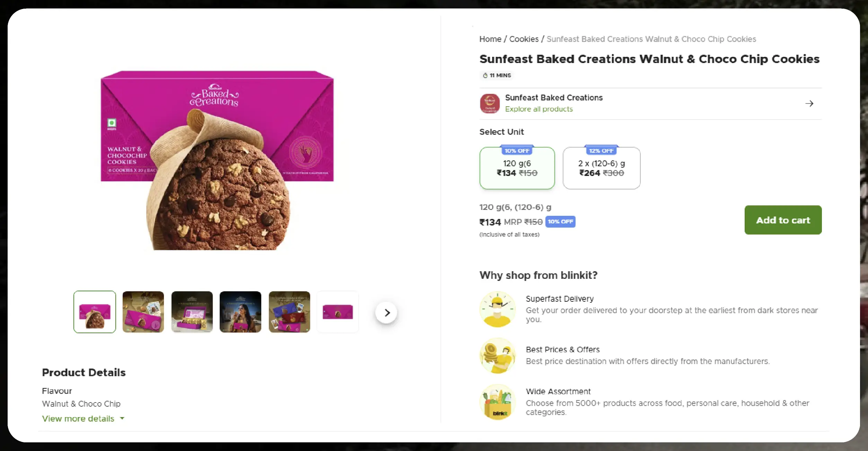The height and width of the screenshot is (451, 868).
Task: Select the 120 g unit option at ₹134
Action: [517, 168]
